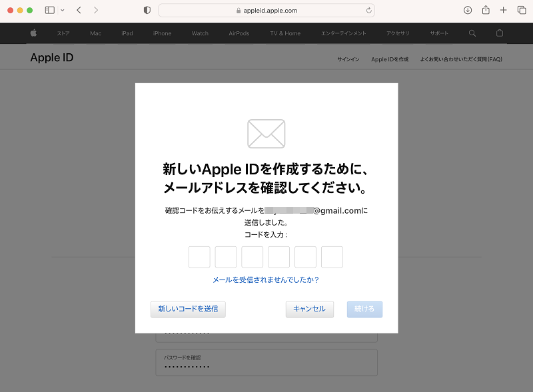
Task: Open the サポート menu item
Action: 439,33
